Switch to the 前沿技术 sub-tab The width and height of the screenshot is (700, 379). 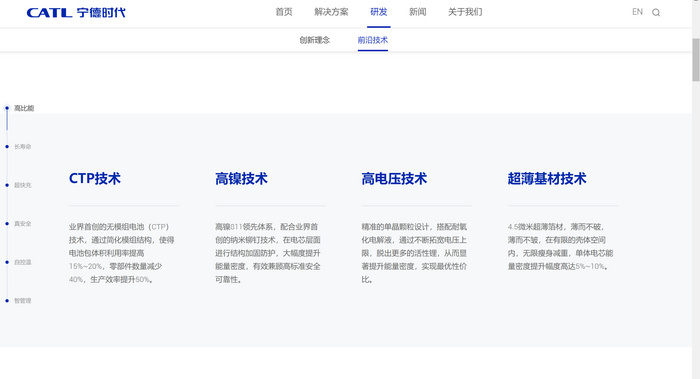pos(373,40)
